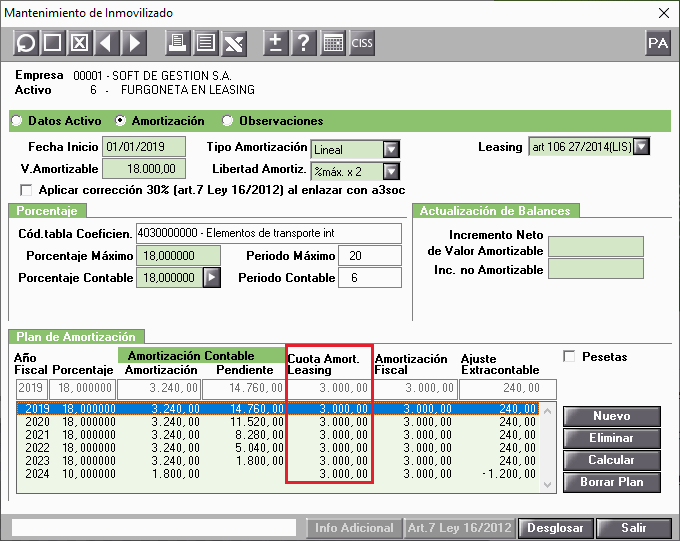
Task: Select the 2024 row in amortization plan
Action: click(x=278, y=474)
